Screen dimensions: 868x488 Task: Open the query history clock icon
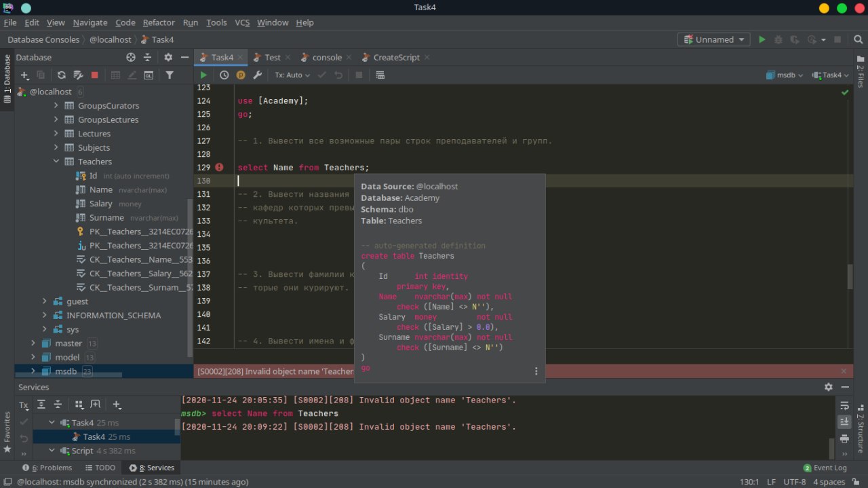click(224, 75)
